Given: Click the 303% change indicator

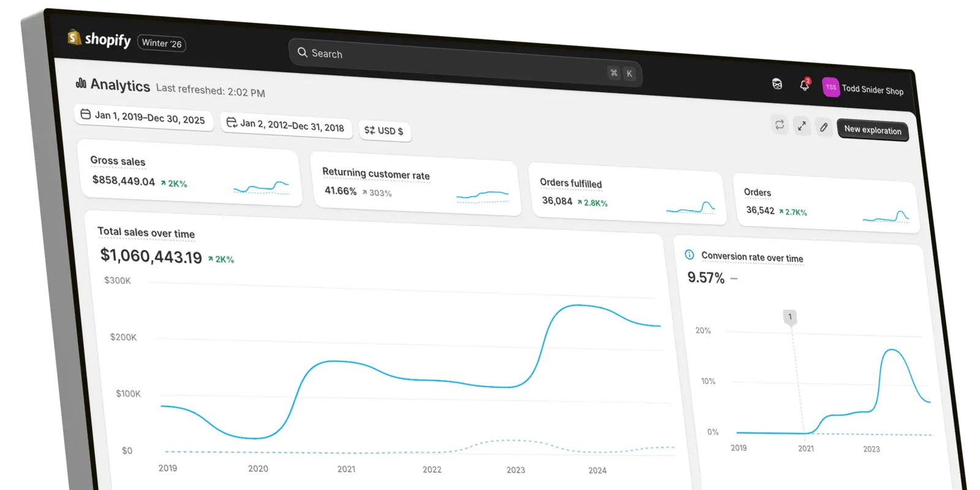Looking at the screenshot, I should click(377, 193).
